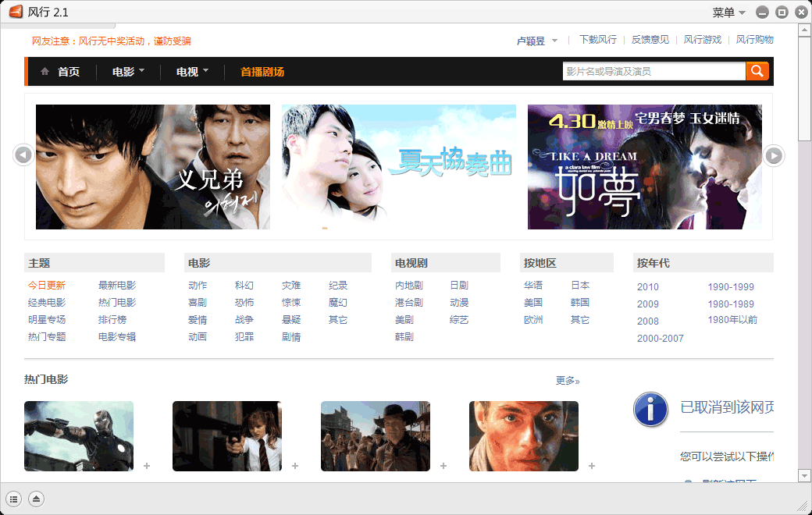Click the movie search input field
Viewport: 812px width, 515px height.
tap(654, 72)
